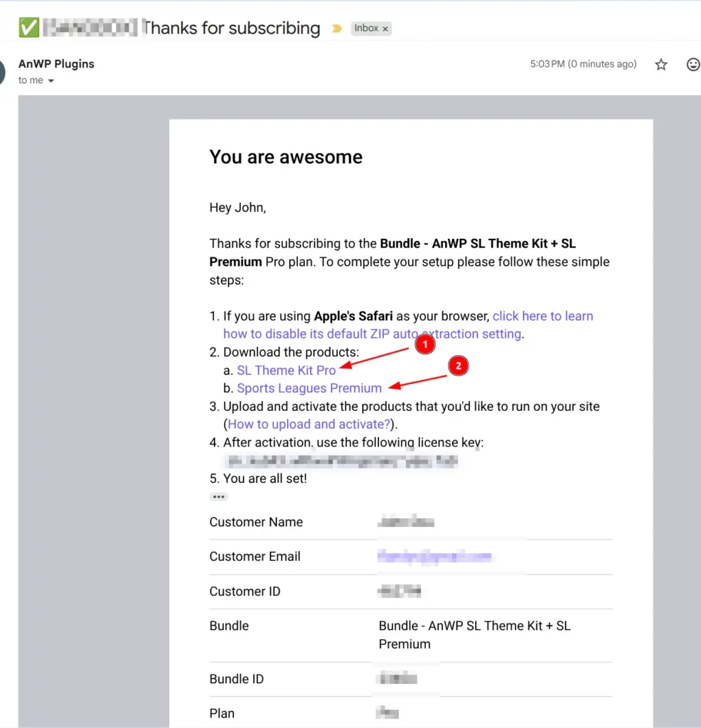Download Sports Leagues Premium
The image size is (701, 728).
click(x=309, y=388)
